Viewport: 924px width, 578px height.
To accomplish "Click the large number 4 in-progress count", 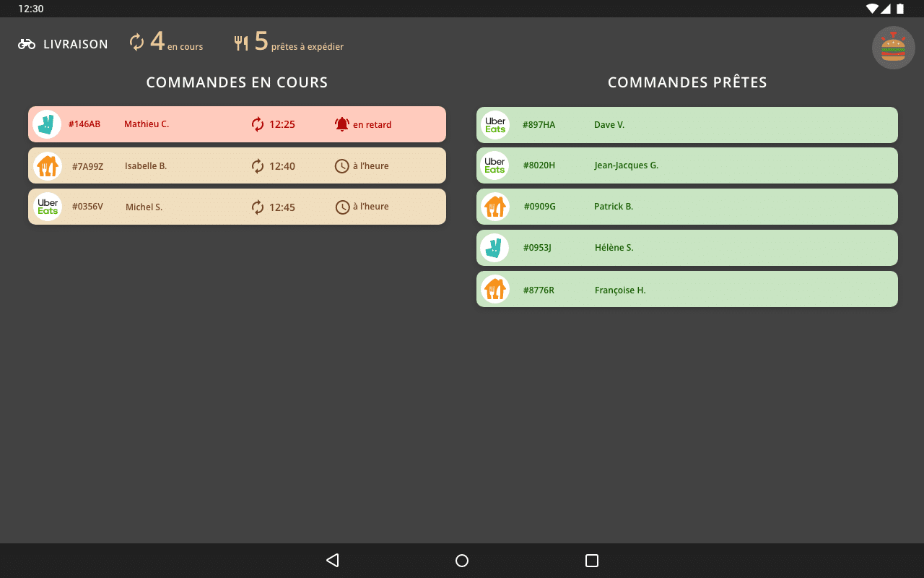I will point(157,41).
